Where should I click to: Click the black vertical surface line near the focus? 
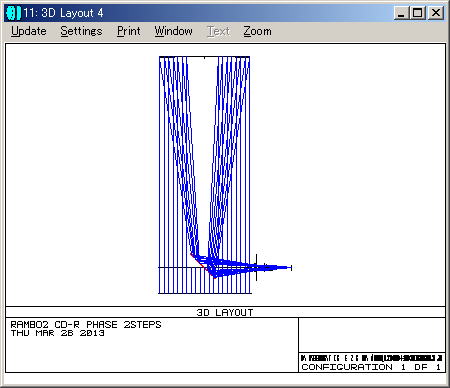(256, 267)
